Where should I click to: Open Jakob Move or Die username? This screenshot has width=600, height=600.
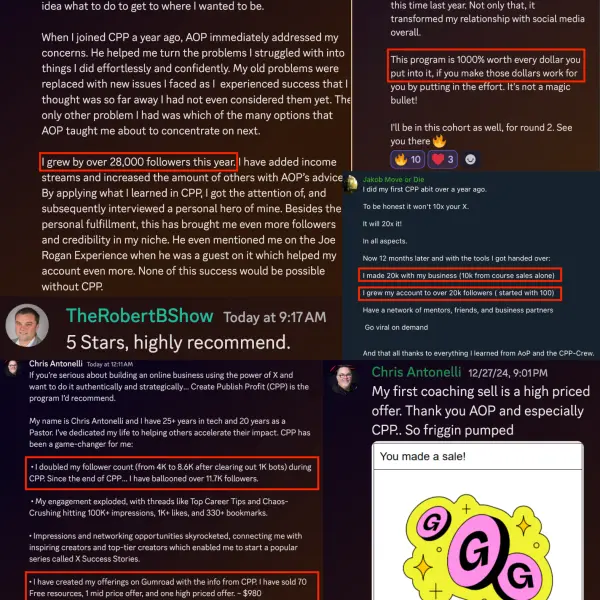tap(393, 179)
